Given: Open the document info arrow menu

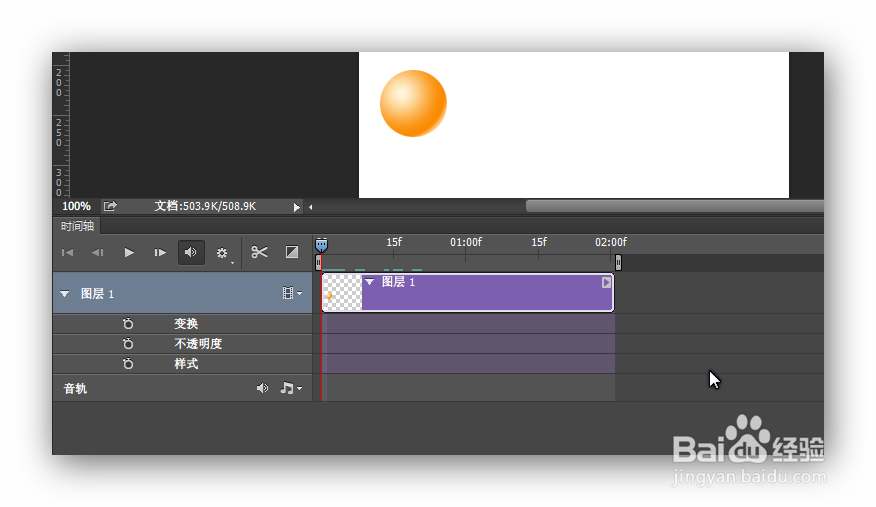Looking at the screenshot, I should click(297, 207).
